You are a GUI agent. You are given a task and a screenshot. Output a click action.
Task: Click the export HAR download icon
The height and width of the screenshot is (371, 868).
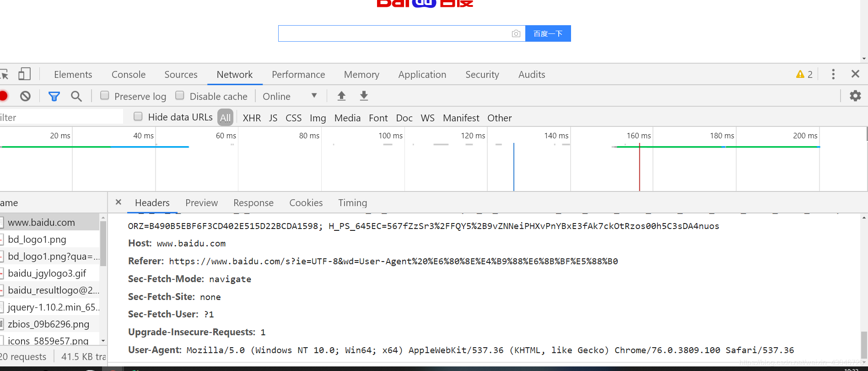click(x=364, y=96)
